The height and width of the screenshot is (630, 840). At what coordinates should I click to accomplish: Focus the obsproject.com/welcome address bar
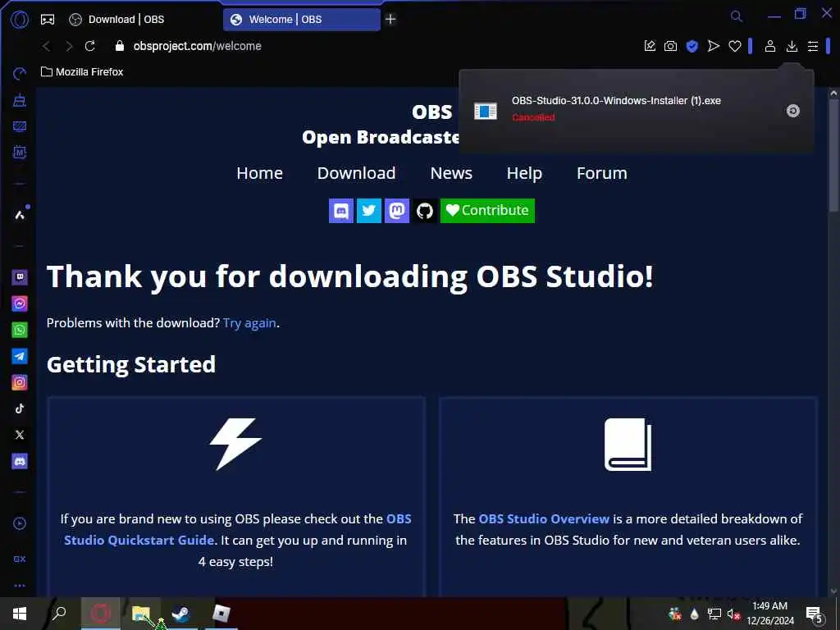[197, 46]
